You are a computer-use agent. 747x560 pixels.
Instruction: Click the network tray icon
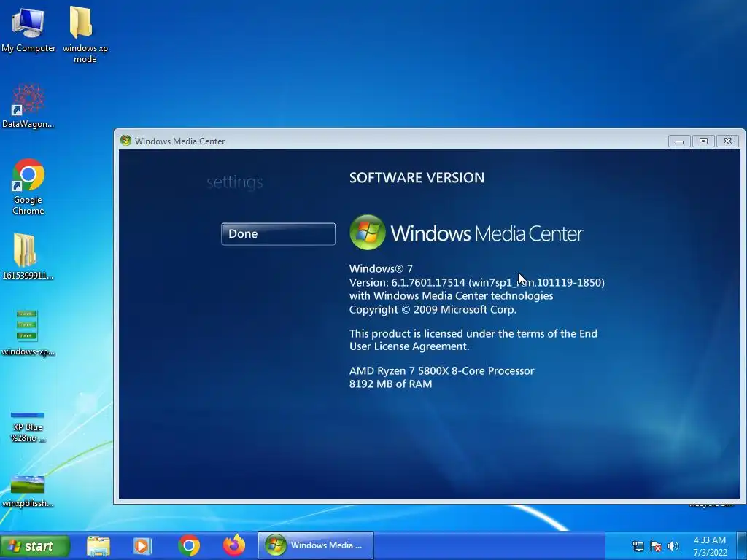coord(638,546)
